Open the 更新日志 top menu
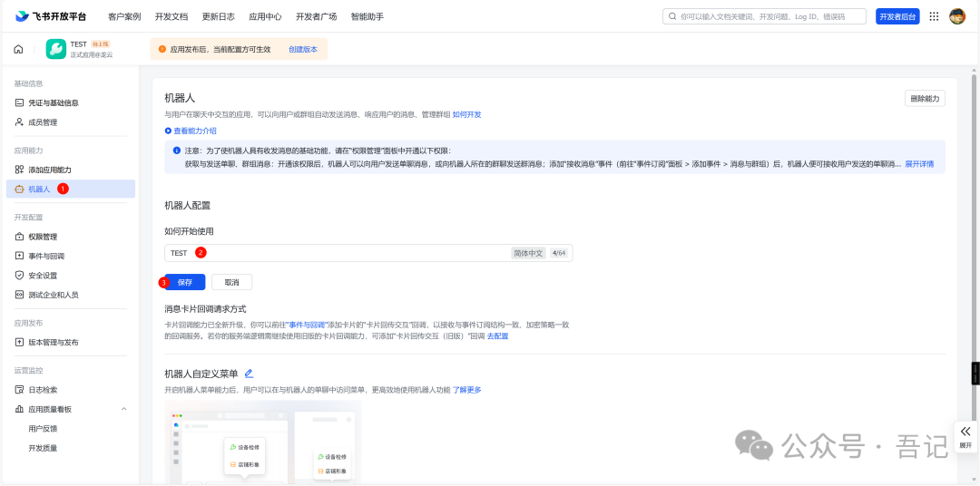 point(218,16)
